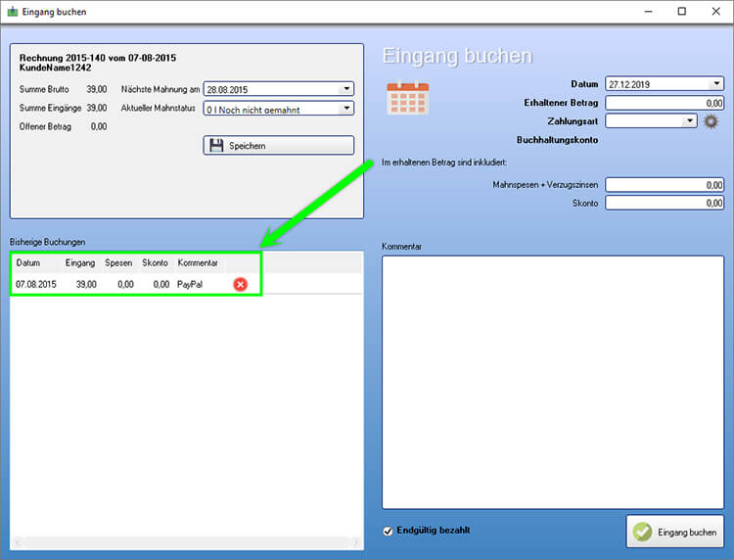
Task: Expand the Aktueller Mahnstatus dropdown
Action: click(x=345, y=109)
